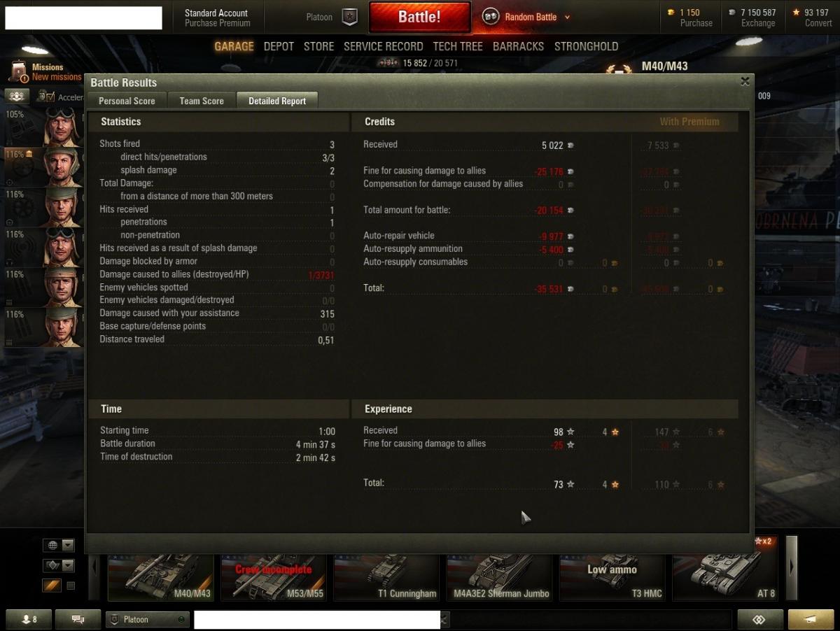Select the T3 HMC vehicle card
The height and width of the screenshot is (631, 840).
pos(612,576)
